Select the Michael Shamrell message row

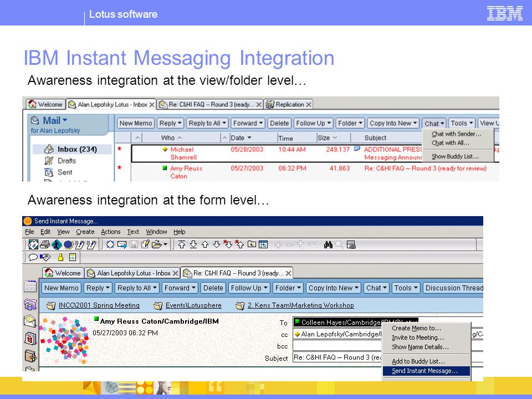point(277,154)
